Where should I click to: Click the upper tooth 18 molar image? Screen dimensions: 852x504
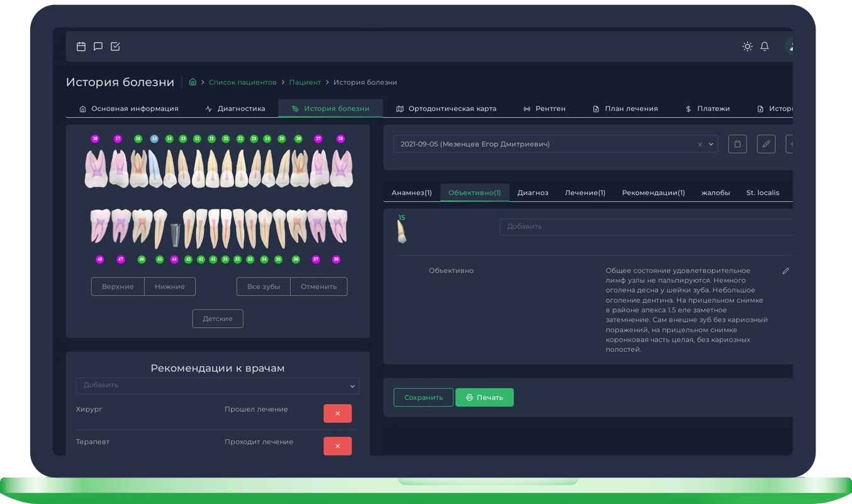point(96,169)
